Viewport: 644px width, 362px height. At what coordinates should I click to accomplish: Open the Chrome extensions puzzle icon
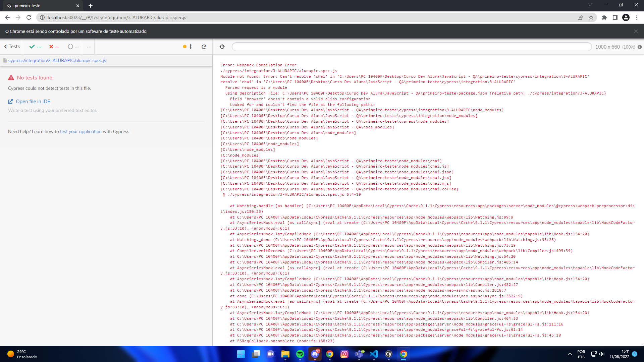(x=604, y=17)
